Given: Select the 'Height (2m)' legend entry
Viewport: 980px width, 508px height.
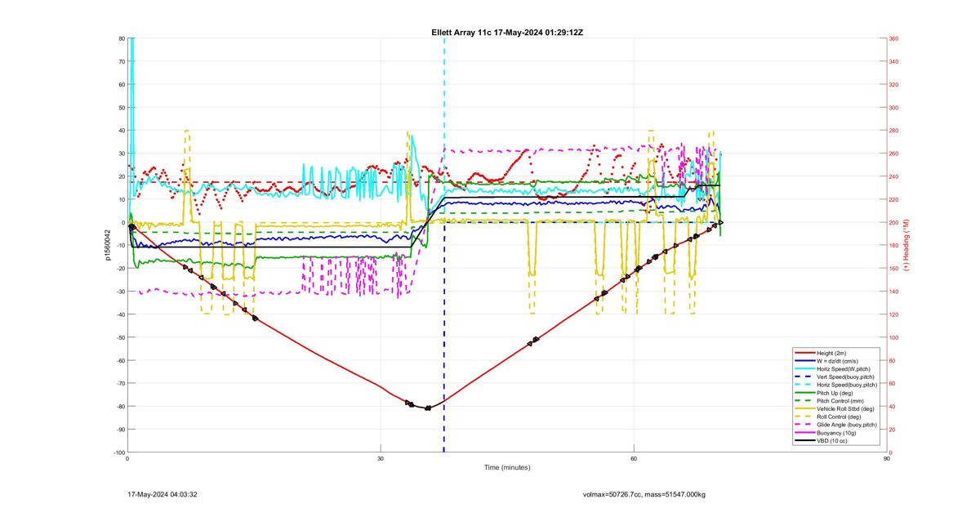Looking at the screenshot, I should coord(821,353).
